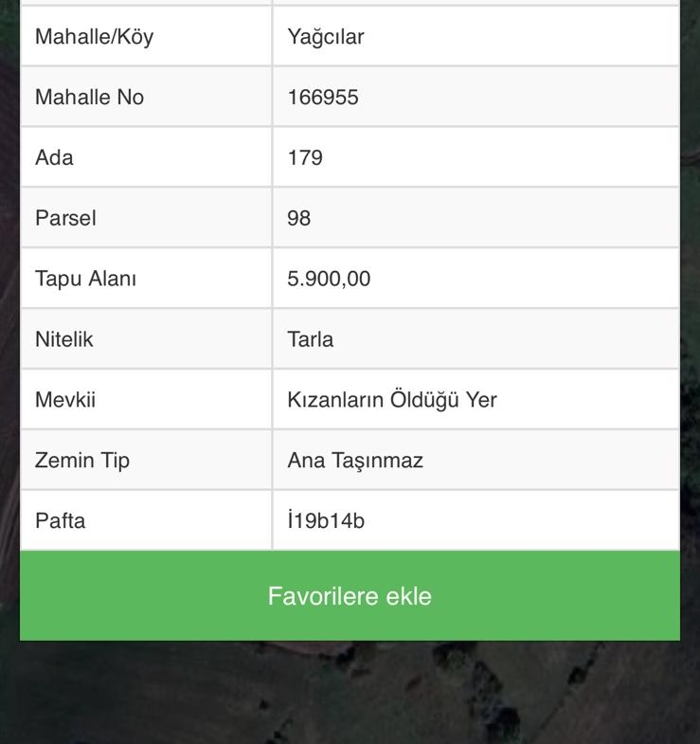This screenshot has width=700, height=744.
Task: Select the Mahalle No value 166955
Action: point(323,98)
